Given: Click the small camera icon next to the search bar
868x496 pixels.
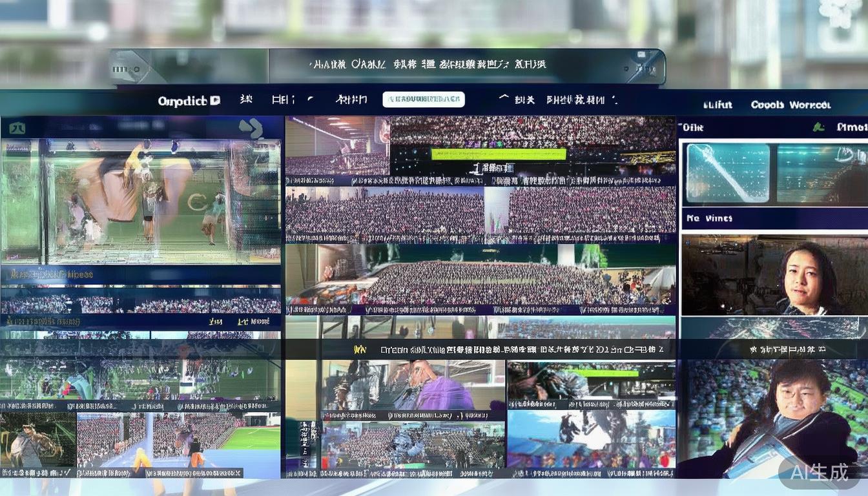Looking at the screenshot, I should [309, 99].
